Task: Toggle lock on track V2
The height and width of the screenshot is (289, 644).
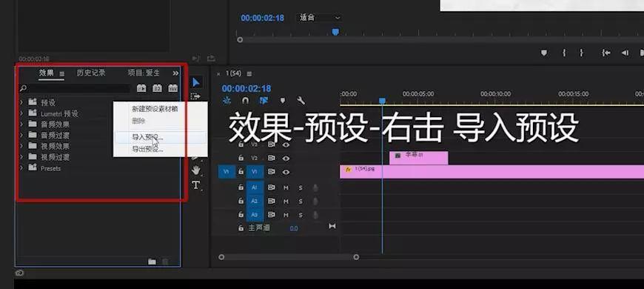Action: 241,159
